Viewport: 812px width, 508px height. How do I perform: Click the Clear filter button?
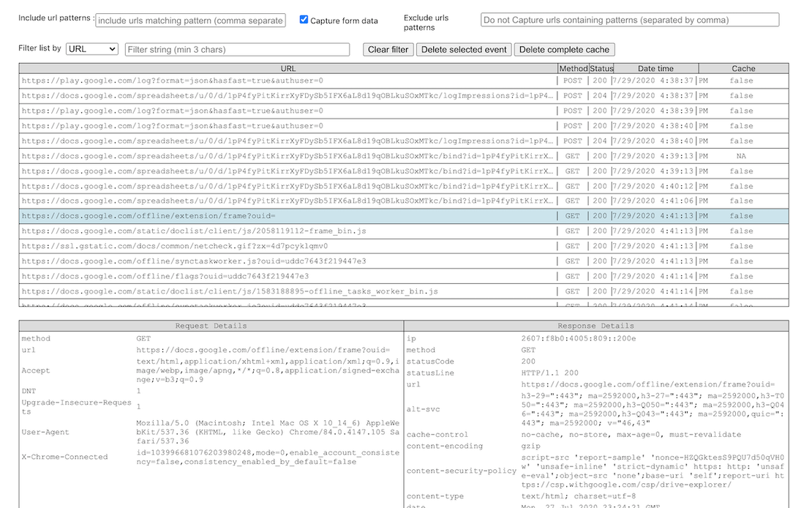point(388,50)
